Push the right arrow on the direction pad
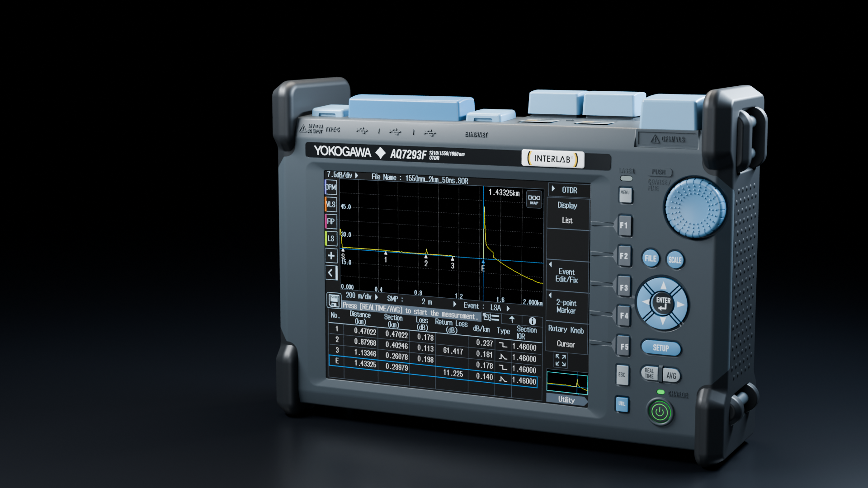 [x=681, y=305]
